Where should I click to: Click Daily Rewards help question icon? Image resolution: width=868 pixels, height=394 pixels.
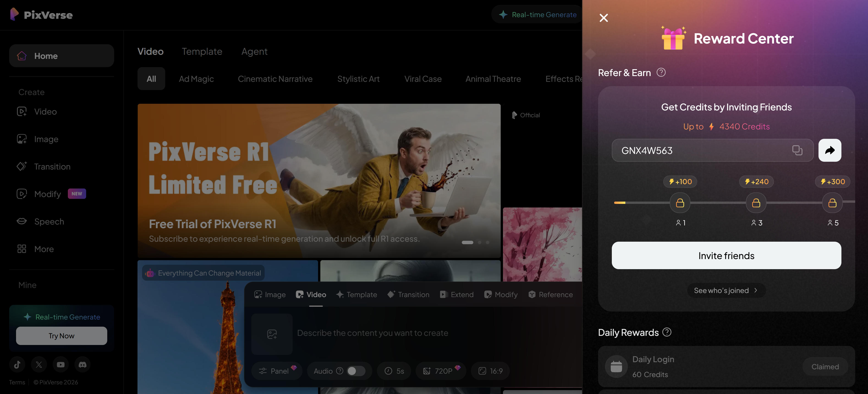(667, 332)
